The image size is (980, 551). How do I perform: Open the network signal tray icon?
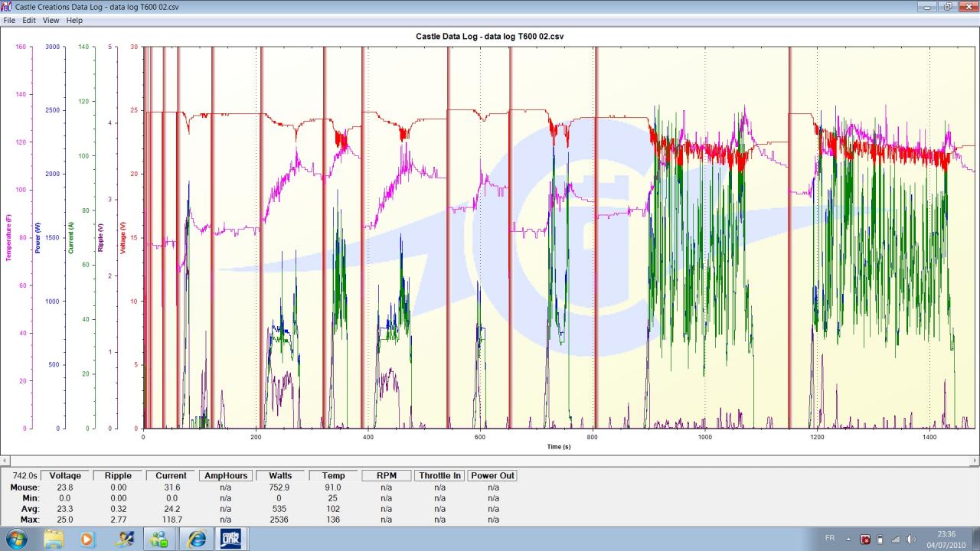pyautogui.click(x=895, y=539)
